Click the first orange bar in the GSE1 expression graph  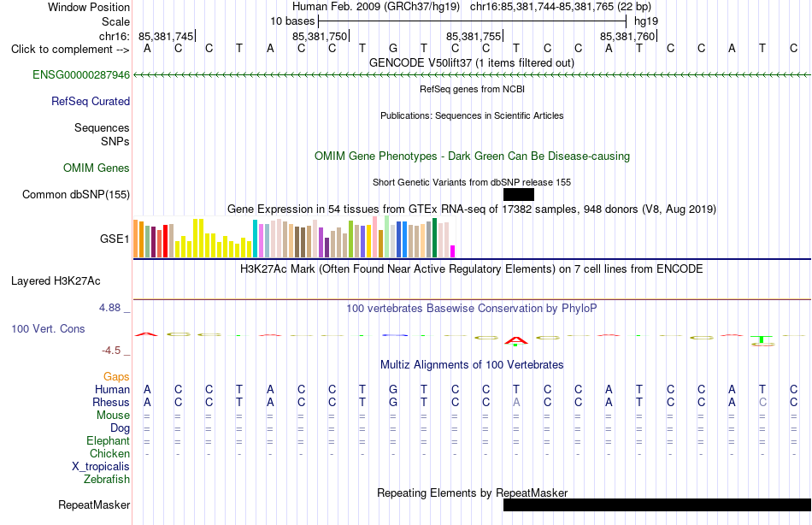pos(136,239)
